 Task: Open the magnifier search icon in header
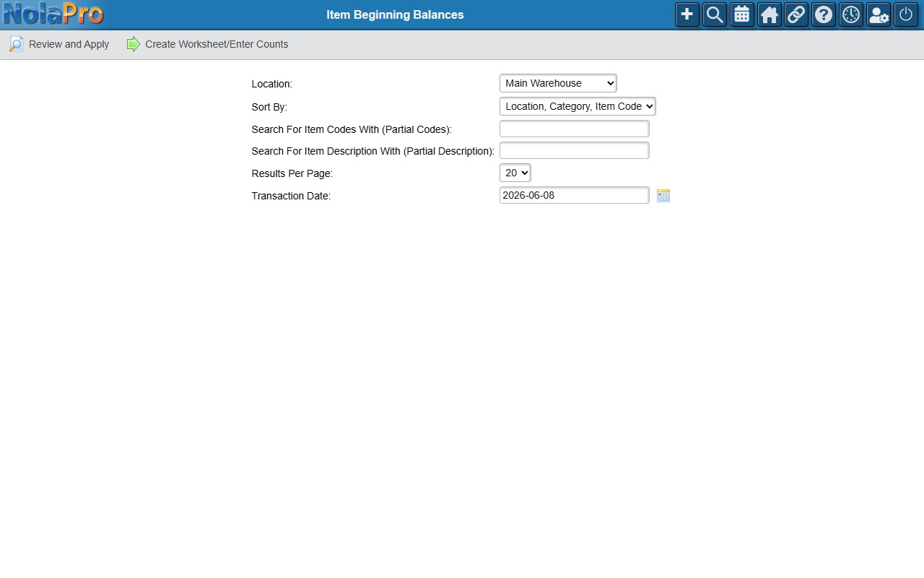click(x=715, y=14)
